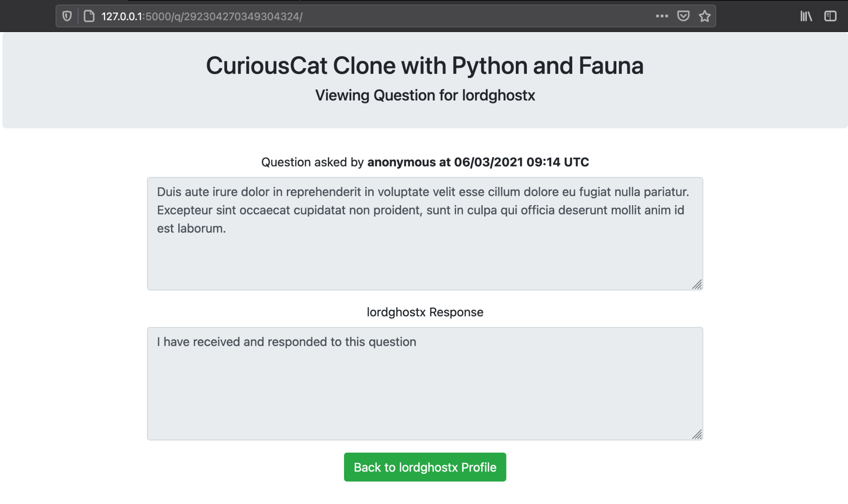Open the page actions ellipsis icon
The width and height of the screenshot is (848, 504).
coord(660,16)
